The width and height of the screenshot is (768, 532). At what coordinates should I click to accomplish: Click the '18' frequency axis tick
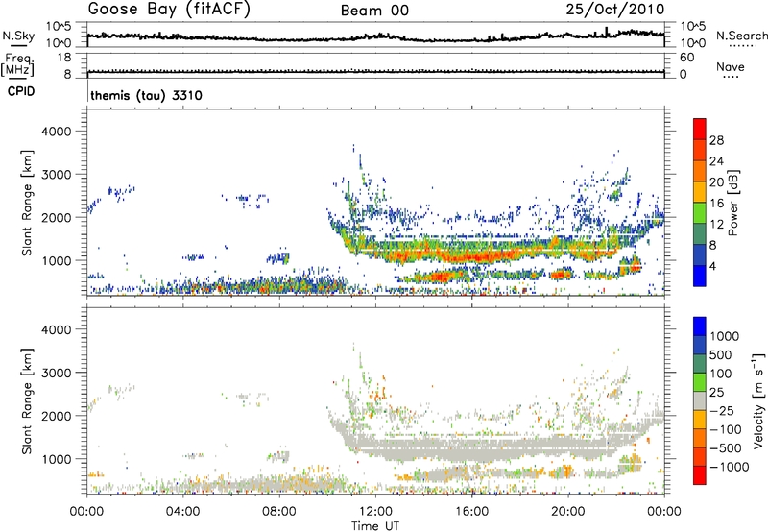pyautogui.click(x=64, y=58)
